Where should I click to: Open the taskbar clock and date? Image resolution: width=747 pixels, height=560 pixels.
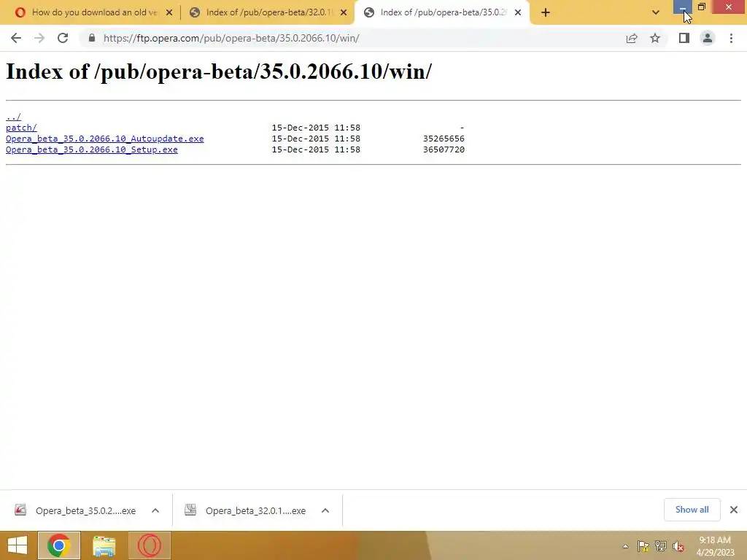click(x=715, y=546)
